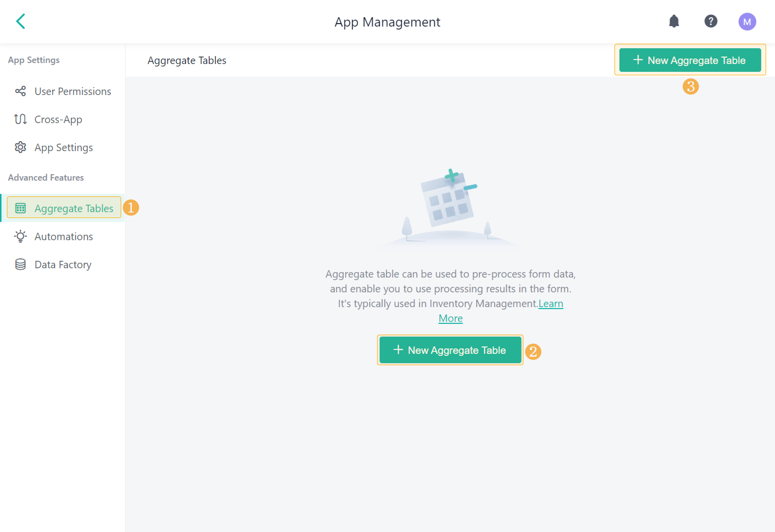Go to Cross-App settings

tap(58, 119)
